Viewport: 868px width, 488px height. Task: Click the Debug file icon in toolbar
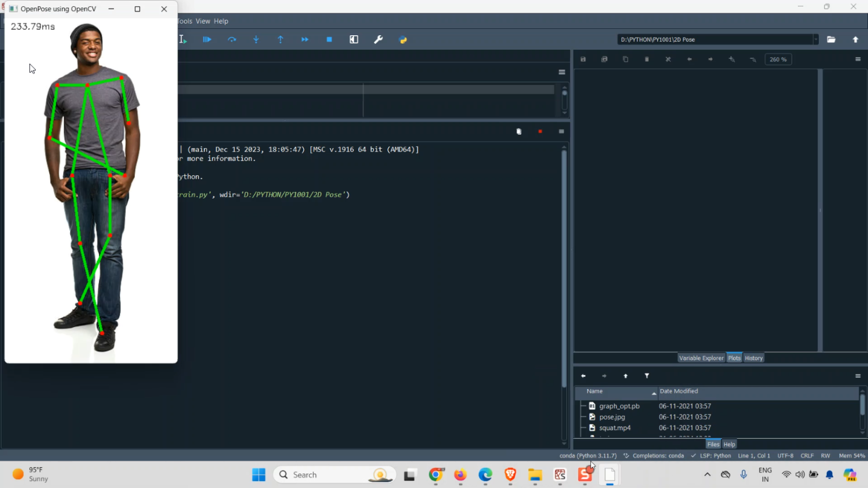(x=207, y=39)
